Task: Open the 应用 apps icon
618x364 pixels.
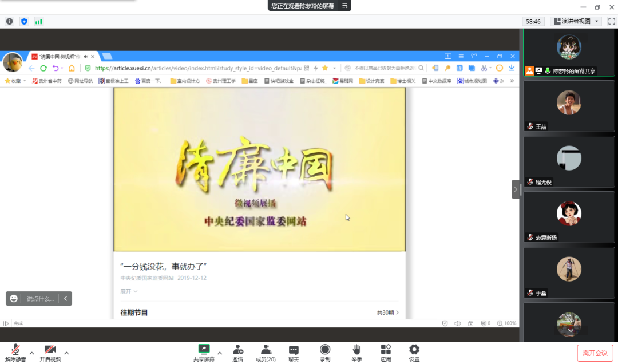Action: coord(386,352)
